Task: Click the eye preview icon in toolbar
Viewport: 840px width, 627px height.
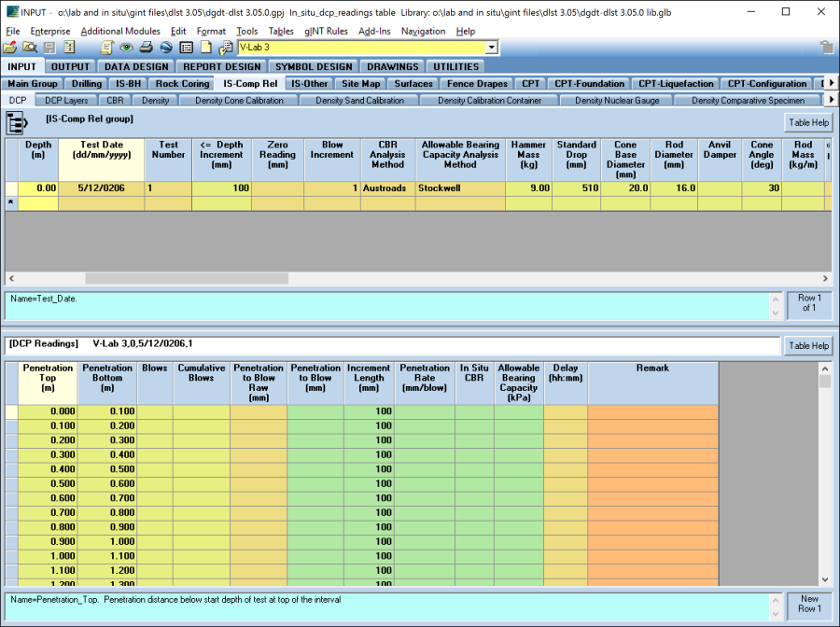Action: click(127, 48)
